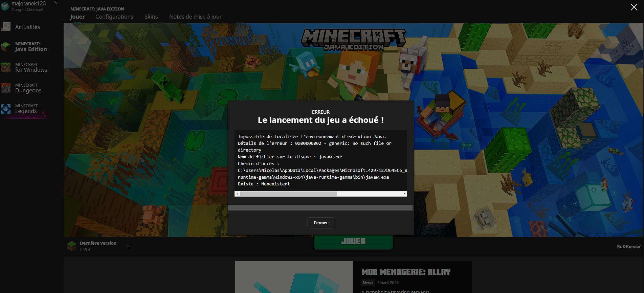Switch to the Skins tab
The width and height of the screenshot is (644, 293).
pyautogui.click(x=151, y=17)
